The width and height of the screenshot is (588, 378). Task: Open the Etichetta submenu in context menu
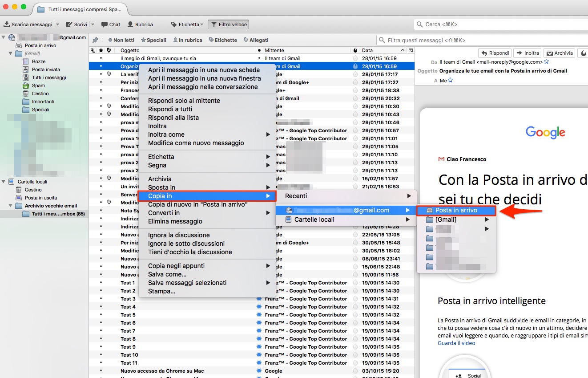(x=207, y=157)
